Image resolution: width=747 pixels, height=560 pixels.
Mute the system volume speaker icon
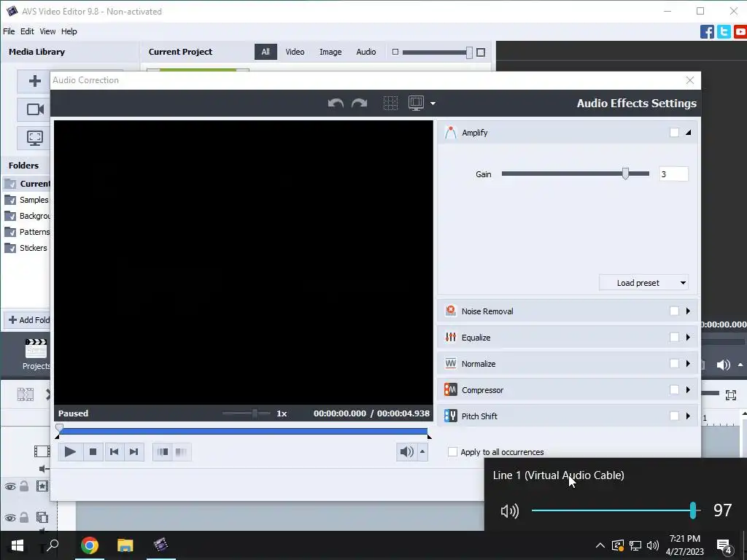coord(509,511)
